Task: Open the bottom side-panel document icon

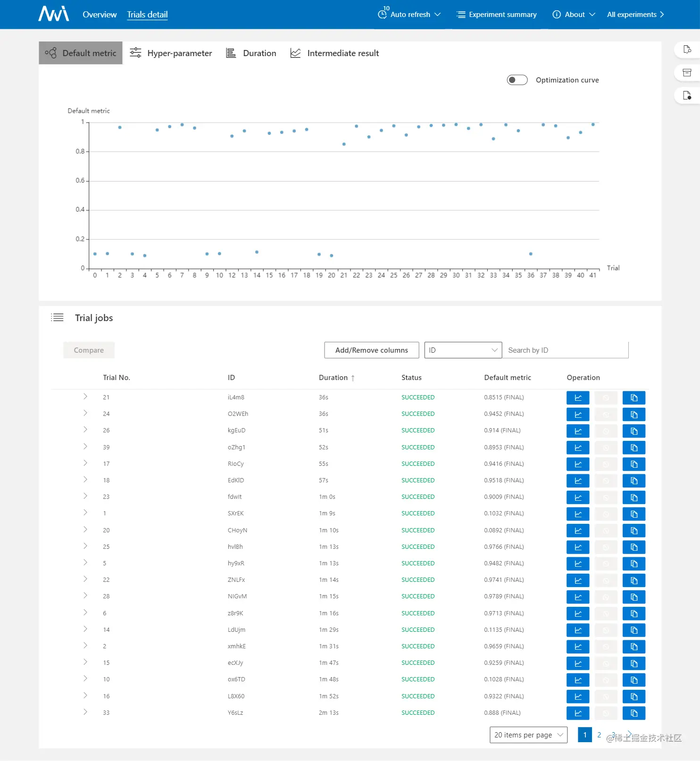Action: click(x=687, y=96)
